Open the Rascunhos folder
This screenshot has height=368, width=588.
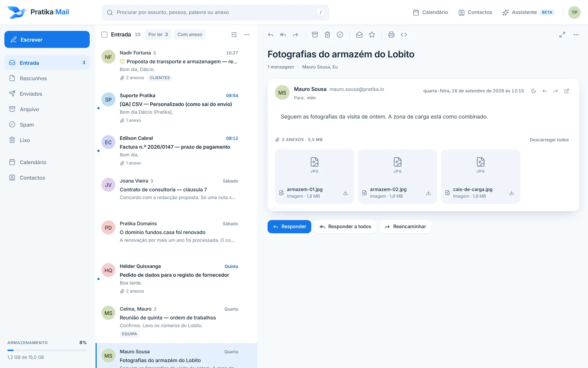pyautogui.click(x=47, y=78)
